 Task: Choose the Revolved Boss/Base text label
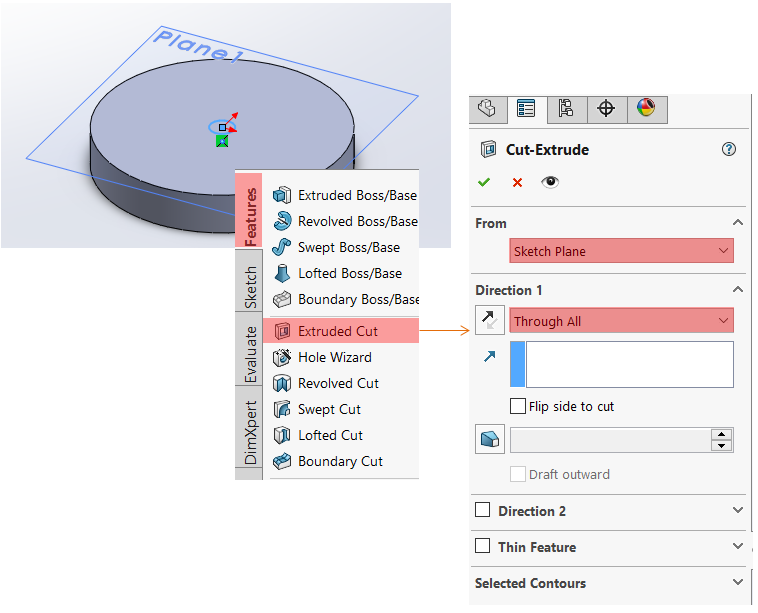358,221
